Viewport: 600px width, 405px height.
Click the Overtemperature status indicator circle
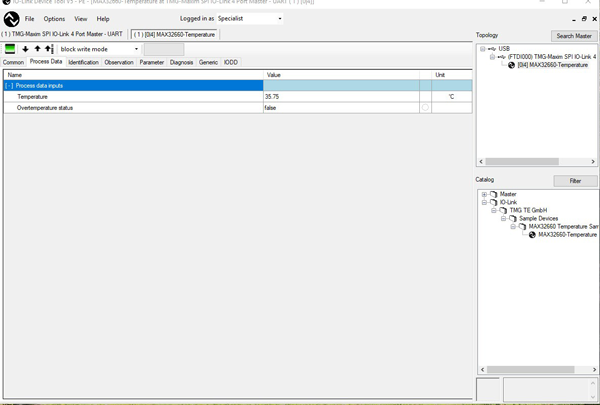pyautogui.click(x=425, y=108)
